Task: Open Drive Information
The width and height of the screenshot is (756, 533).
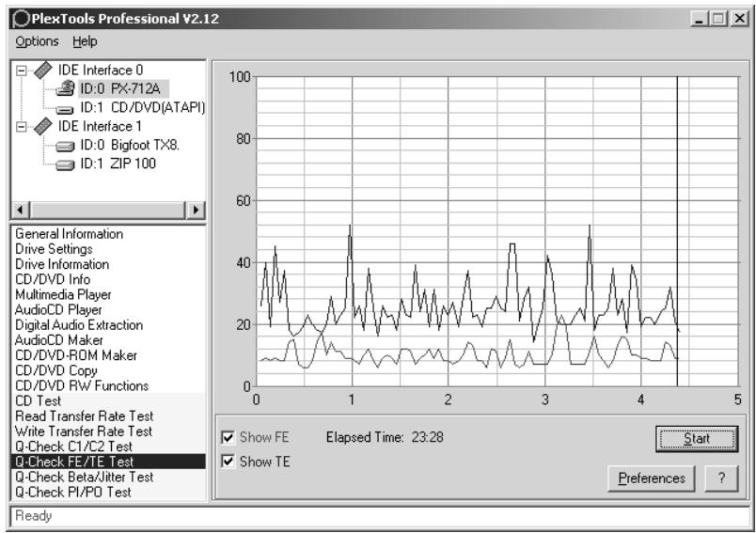Action: click(62, 264)
